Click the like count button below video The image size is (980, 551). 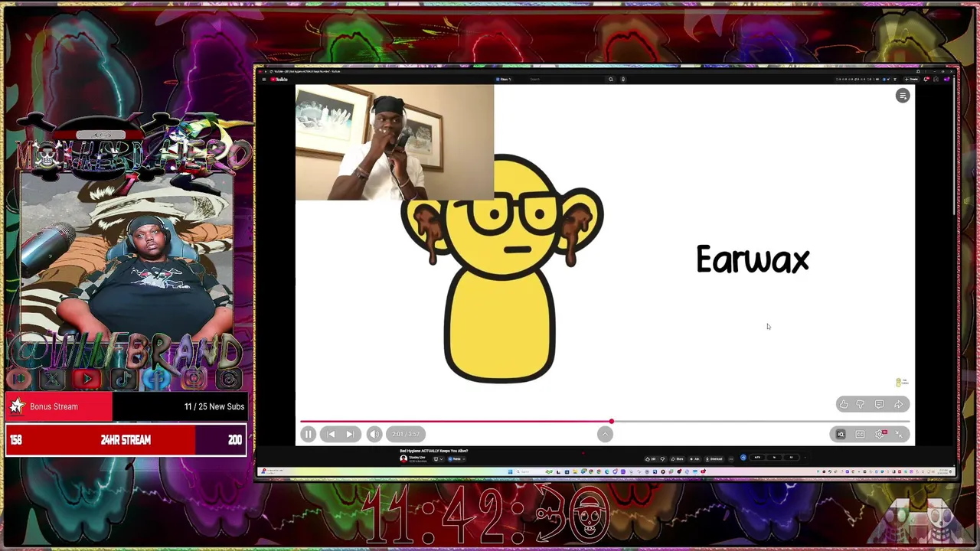[x=651, y=459]
